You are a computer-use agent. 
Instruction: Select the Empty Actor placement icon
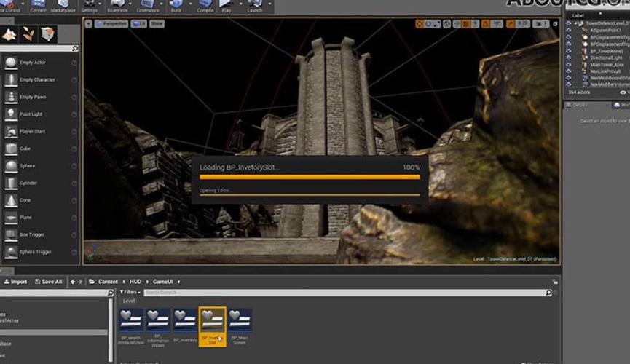pyautogui.click(x=11, y=63)
